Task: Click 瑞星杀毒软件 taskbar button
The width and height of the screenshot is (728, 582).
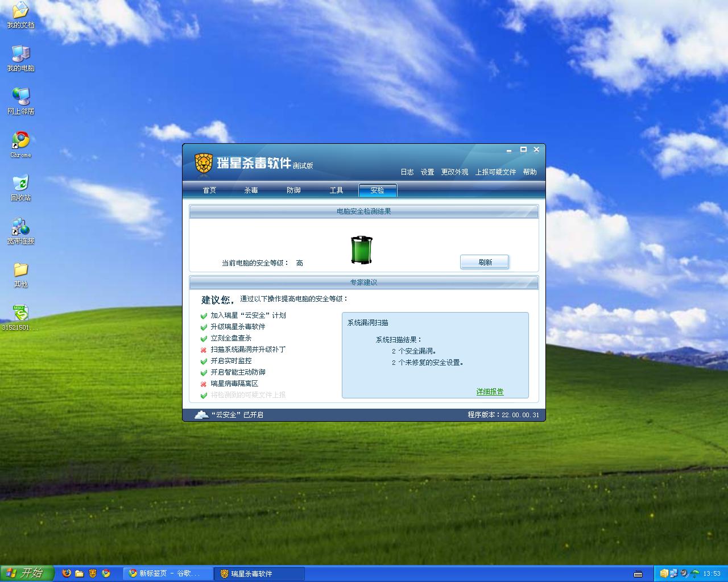Action: (260, 573)
